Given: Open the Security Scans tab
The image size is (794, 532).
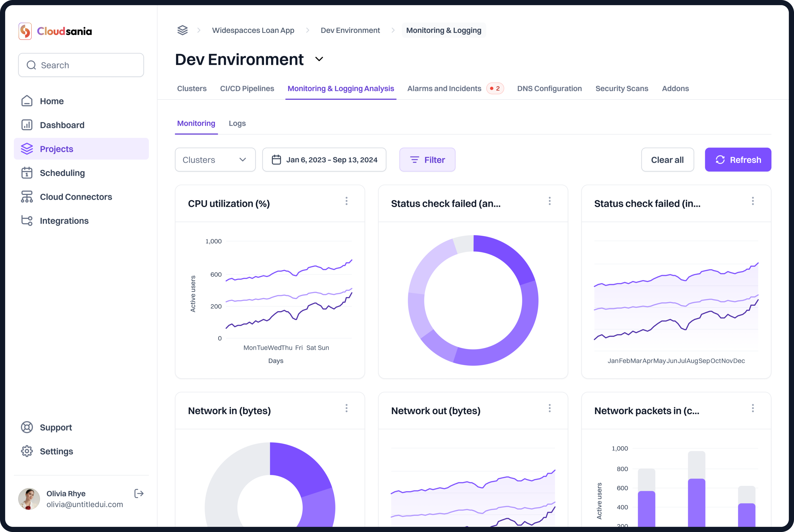Looking at the screenshot, I should pos(622,88).
